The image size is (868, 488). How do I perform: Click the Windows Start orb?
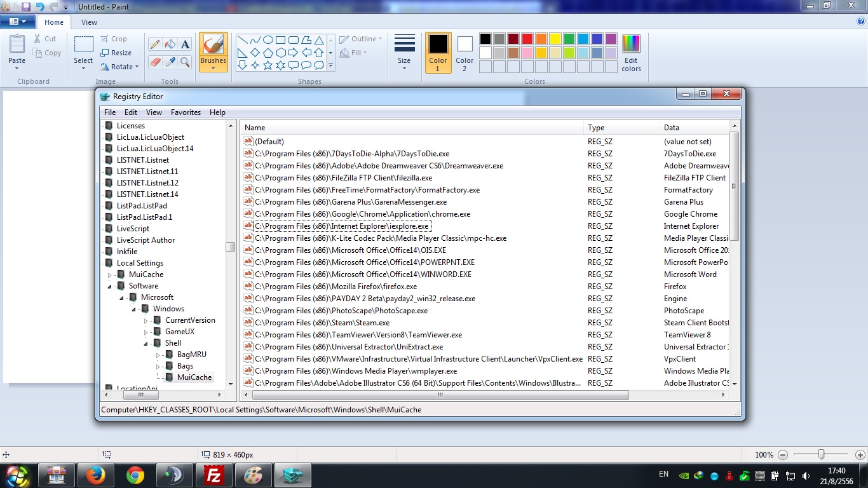coord(17,475)
